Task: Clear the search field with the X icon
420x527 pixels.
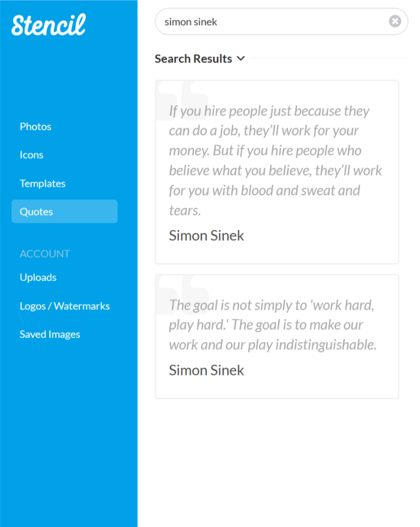Action: pos(395,21)
